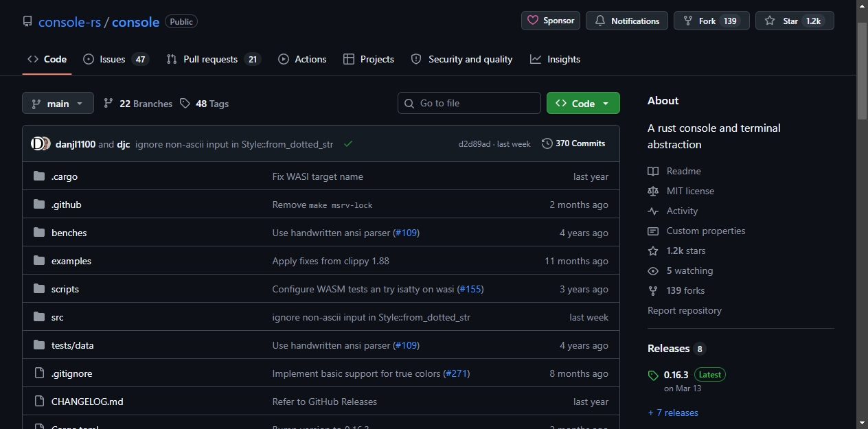This screenshot has height=429, width=868.
Task: Open the CHANGELOG.md file
Action: tap(87, 402)
